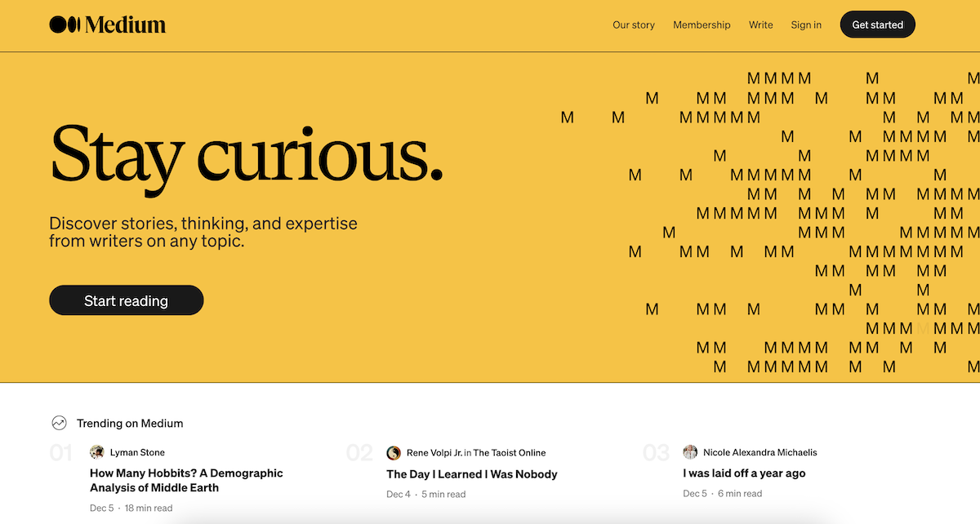Open 'The Day I Learned I Was Nobody'
The width and height of the screenshot is (980, 524).
471,473
